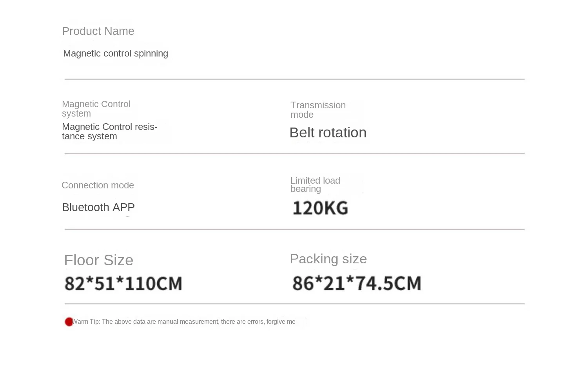Click the Product Name heading
This screenshot has height=374, width=588.
[98, 31]
